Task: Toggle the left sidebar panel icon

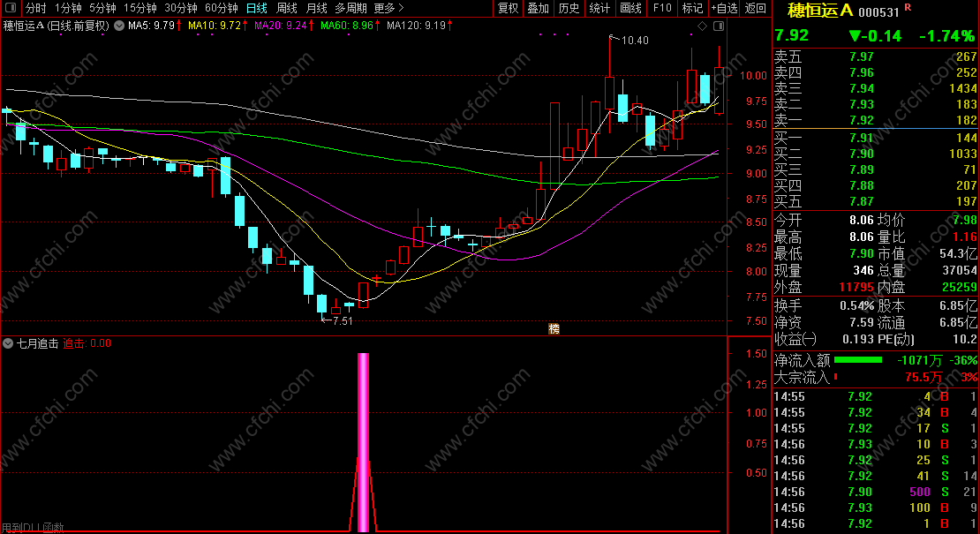Action: point(11,8)
